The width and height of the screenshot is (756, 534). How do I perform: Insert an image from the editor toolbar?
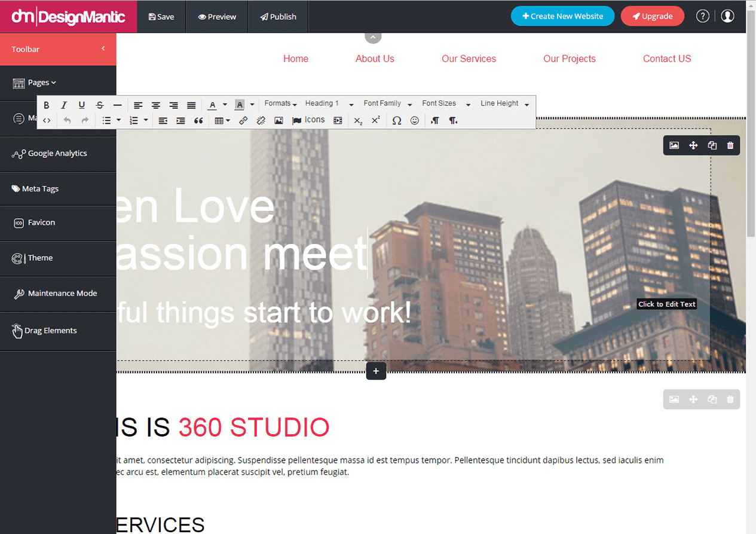[278, 120]
